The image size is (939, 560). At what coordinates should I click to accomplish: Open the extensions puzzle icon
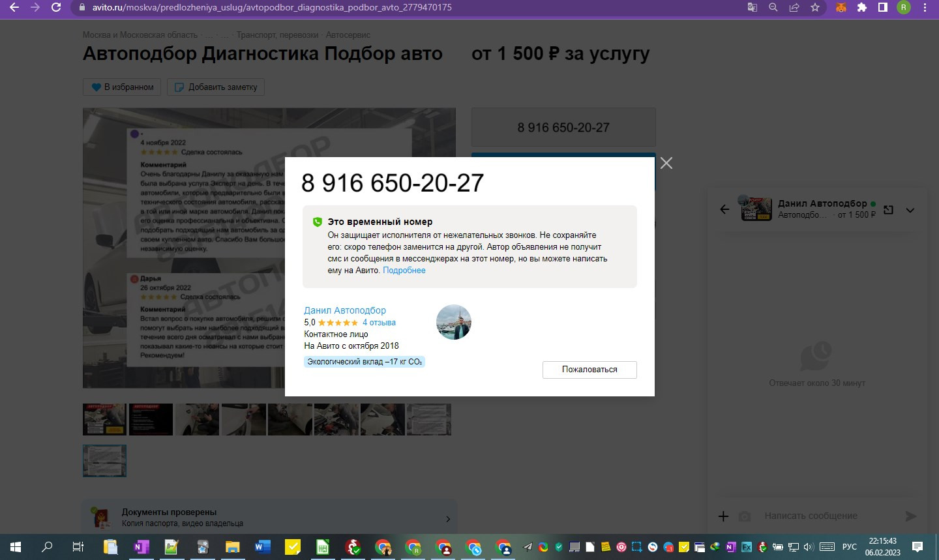[x=862, y=8]
